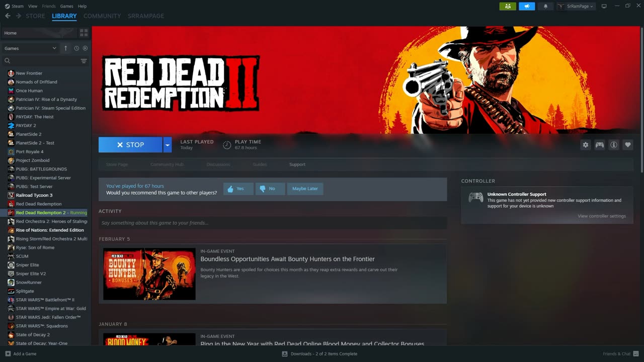The width and height of the screenshot is (644, 362).
Task: Open the Friends menu
Action: [49, 6]
